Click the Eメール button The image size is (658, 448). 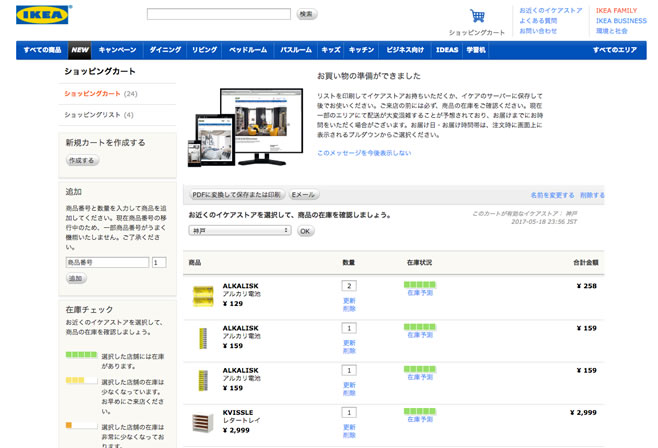click(303, 195)
